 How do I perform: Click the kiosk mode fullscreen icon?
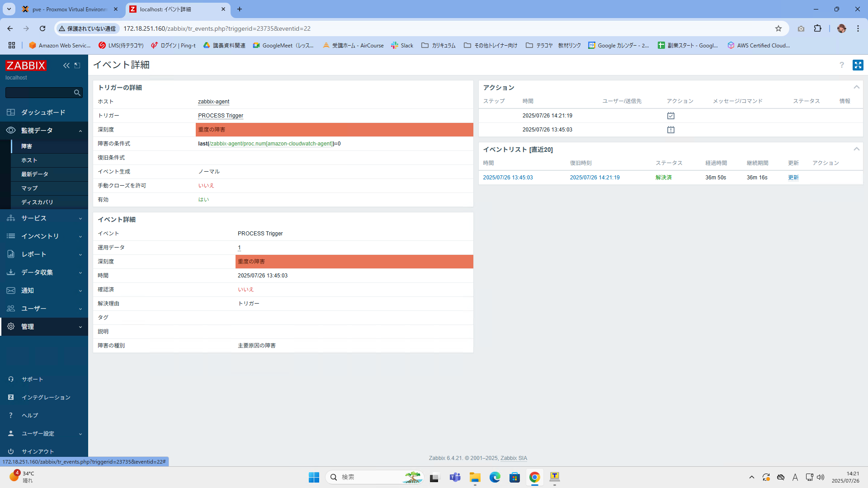858,65
